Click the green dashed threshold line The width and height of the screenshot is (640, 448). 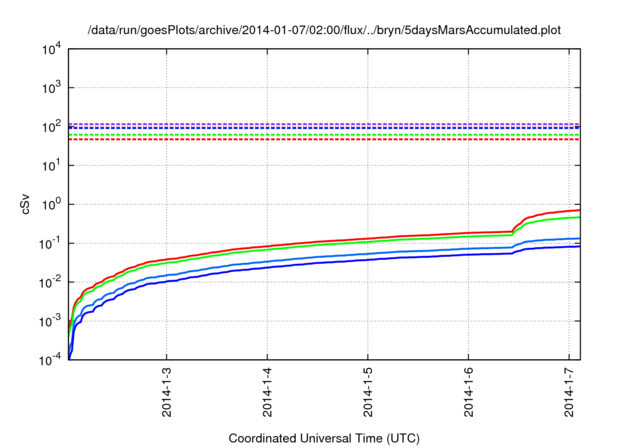coord(324,135)
